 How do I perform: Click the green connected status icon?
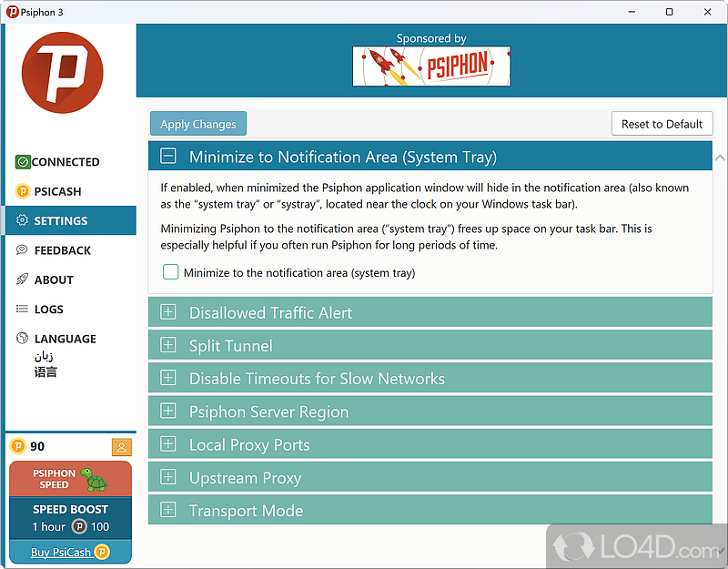coord(22,162)
